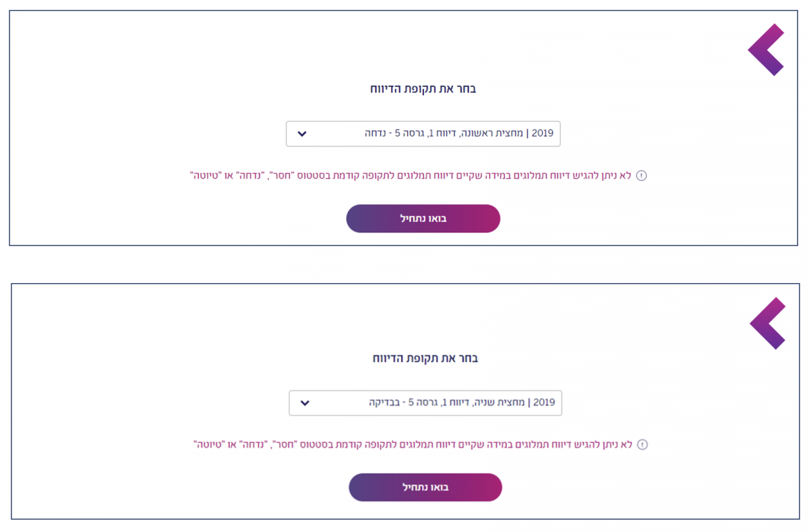
Task: Click the purple chevron in the lower panel
Action: point(767,323)
